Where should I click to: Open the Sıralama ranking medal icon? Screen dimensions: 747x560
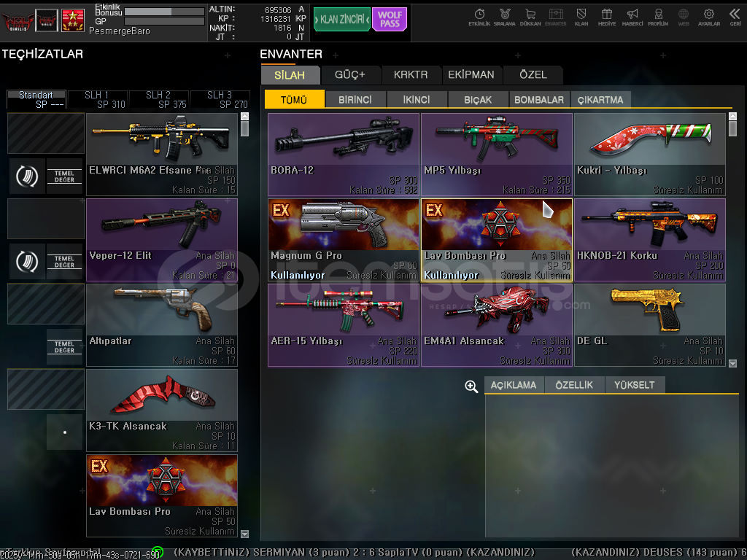[504, 17]
